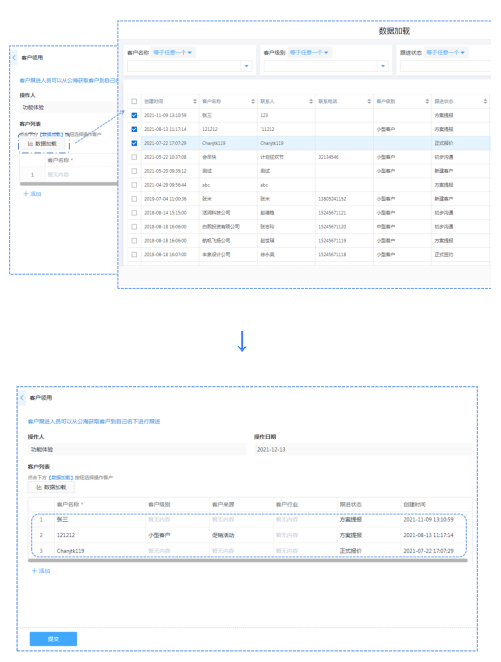Click the sort arrows on the 跟进状态 column
The width and height of the screenshot is (501, 662).
click(x=485, y=101)
